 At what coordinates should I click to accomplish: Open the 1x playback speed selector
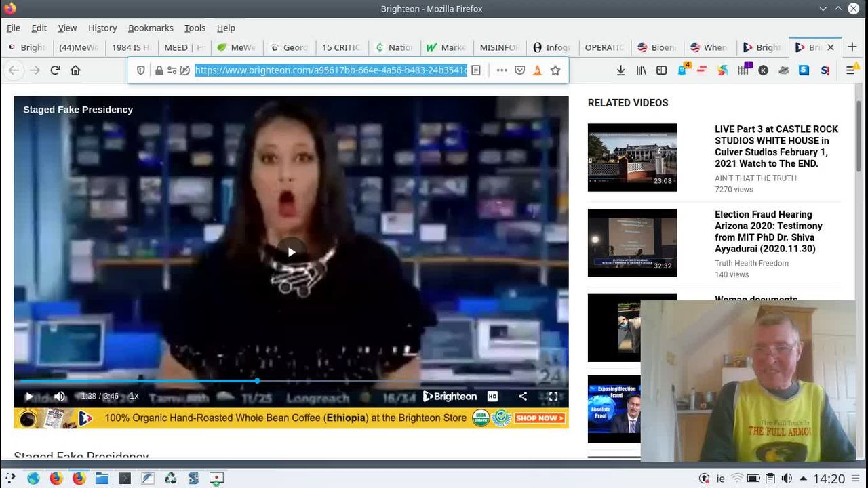tap(134, 396)
